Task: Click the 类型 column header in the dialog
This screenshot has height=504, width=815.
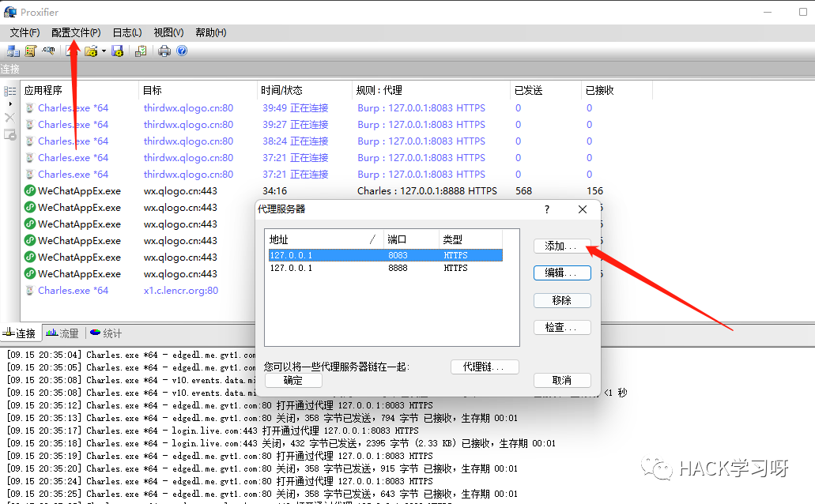Action: click(470, 239)
